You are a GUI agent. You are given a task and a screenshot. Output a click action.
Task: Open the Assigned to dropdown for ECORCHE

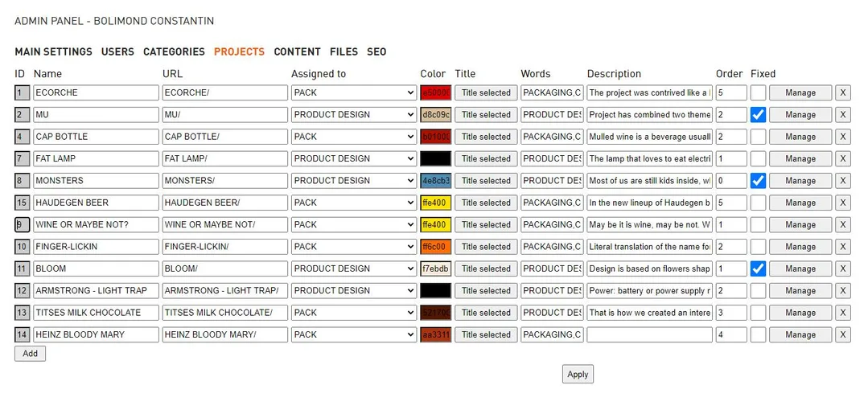tap(354, 92)
